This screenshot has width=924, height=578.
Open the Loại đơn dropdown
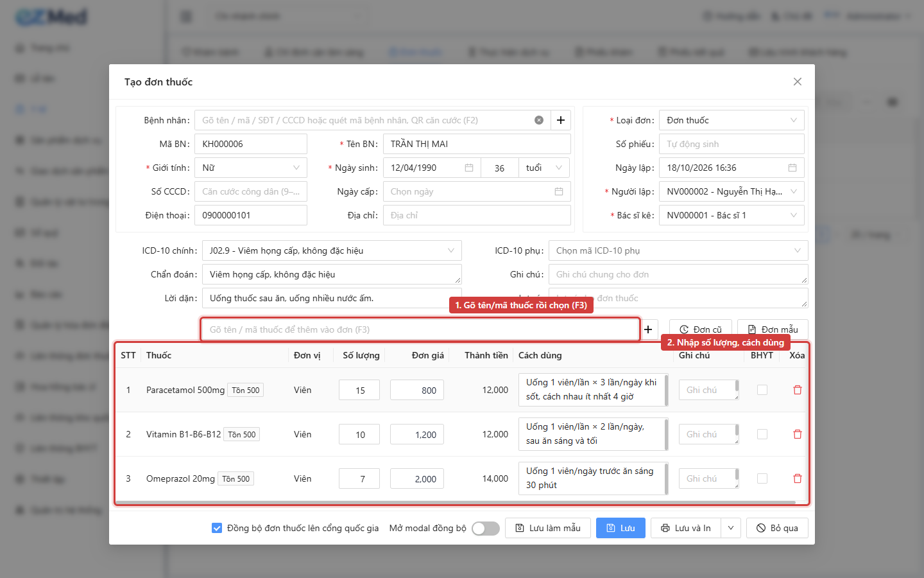pyautogui.click(x=732, y=120)
